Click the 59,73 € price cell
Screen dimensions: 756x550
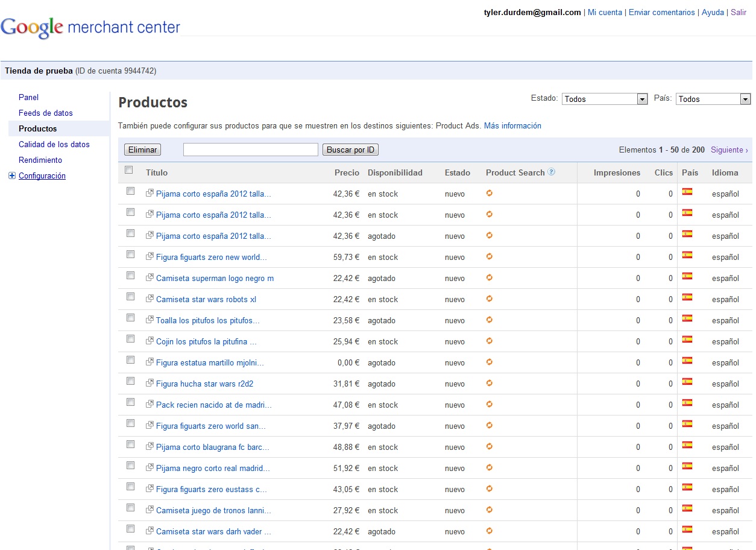pyautogui.click(x=346, y=257)
